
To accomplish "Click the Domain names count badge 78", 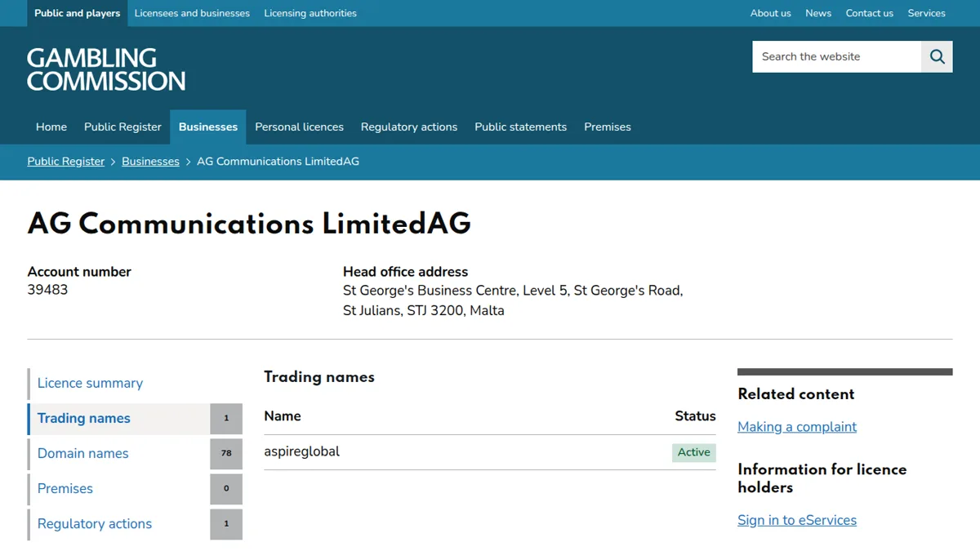I will (226, 453).
